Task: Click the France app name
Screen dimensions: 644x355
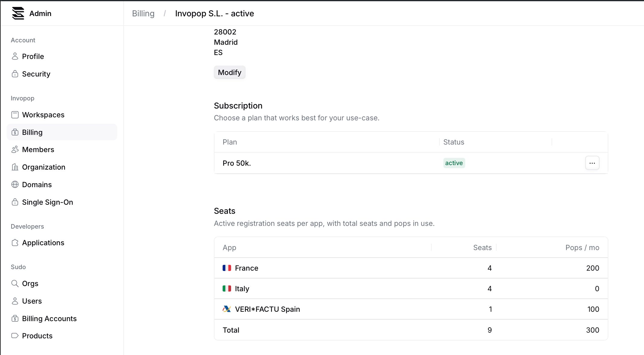Action: (246, 268)
